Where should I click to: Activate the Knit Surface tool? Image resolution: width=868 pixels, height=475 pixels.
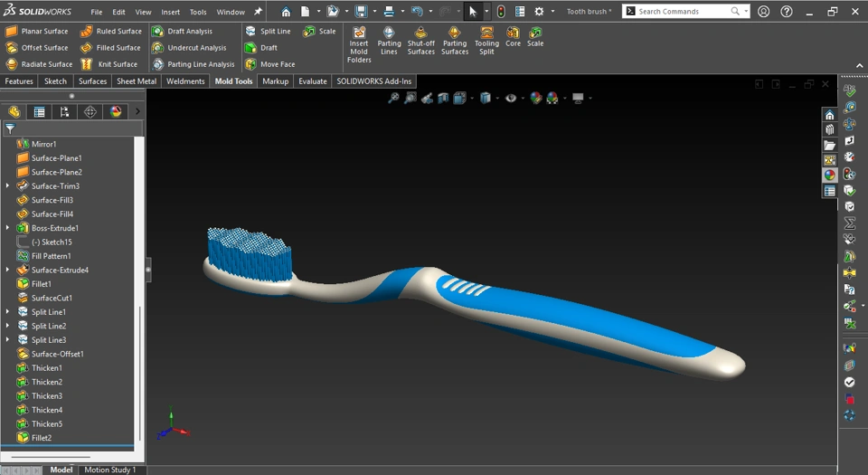coord(109,64)
